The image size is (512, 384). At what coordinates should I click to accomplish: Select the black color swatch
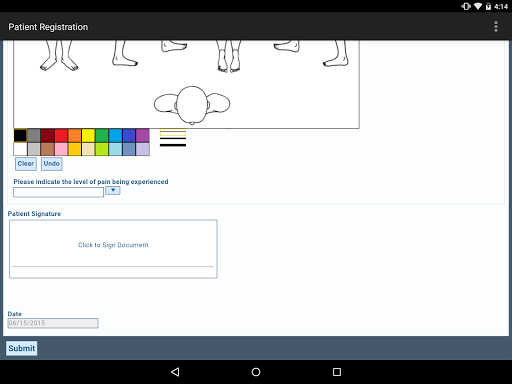coord(20,136)
